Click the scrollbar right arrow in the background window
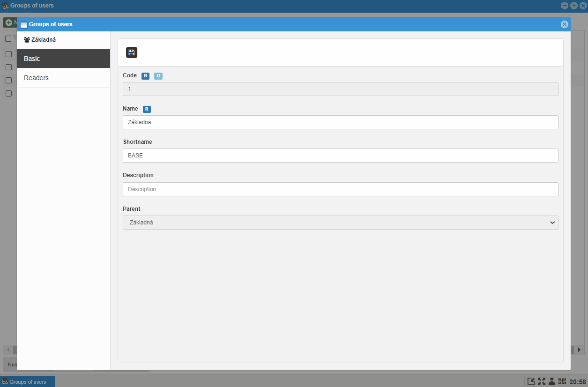This screenshot has width=588, height=387. 580,350
